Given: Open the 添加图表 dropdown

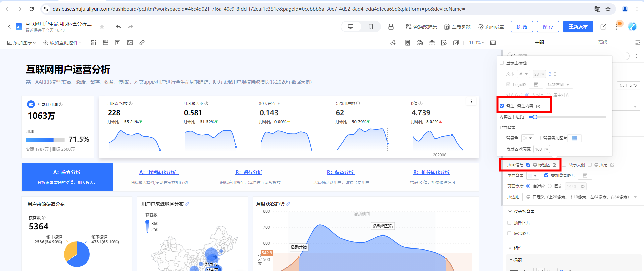Looking at the screenshot, I should (x=21, y=43).
